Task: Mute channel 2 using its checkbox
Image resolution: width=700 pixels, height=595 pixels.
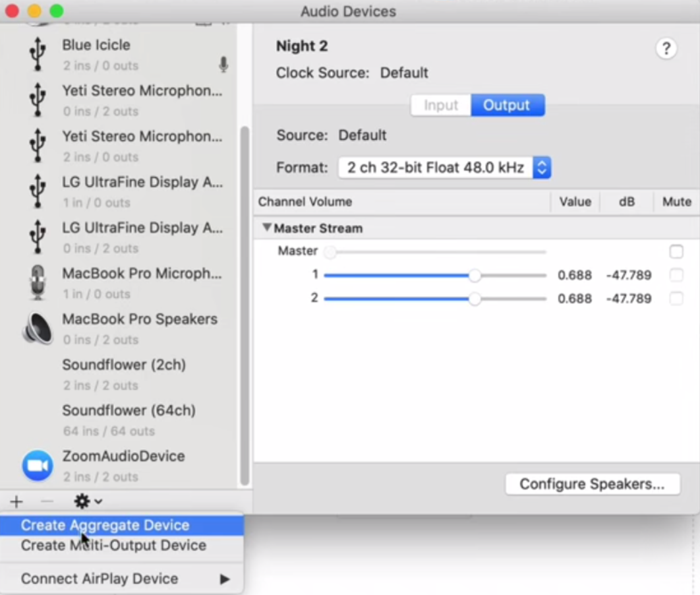Action: pos(676,299)
